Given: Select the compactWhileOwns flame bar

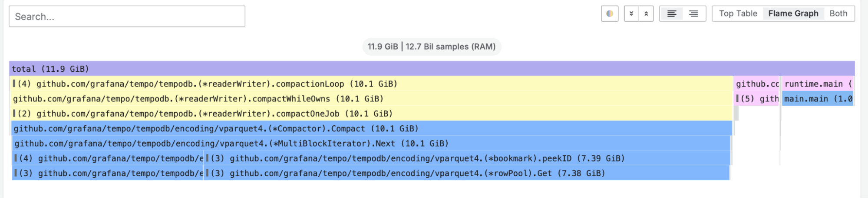Looking at the screenshot, I should pyautogui.click(x=371, y=99).
